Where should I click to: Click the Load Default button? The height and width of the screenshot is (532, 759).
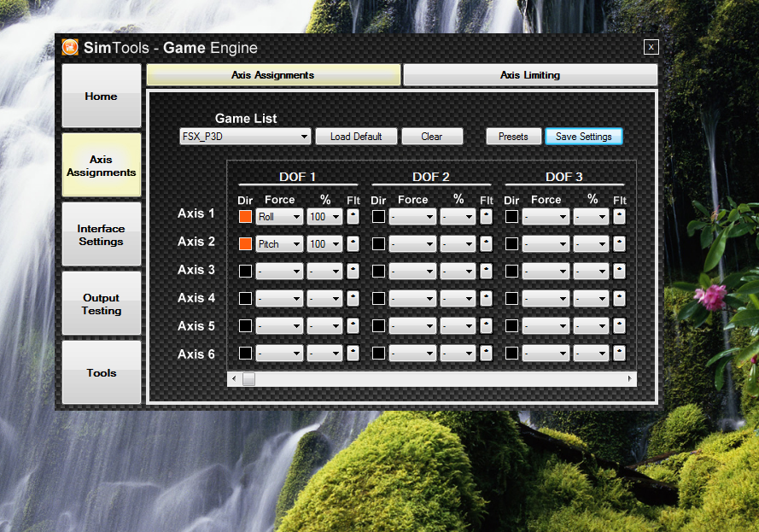click(x=356, y=137)
